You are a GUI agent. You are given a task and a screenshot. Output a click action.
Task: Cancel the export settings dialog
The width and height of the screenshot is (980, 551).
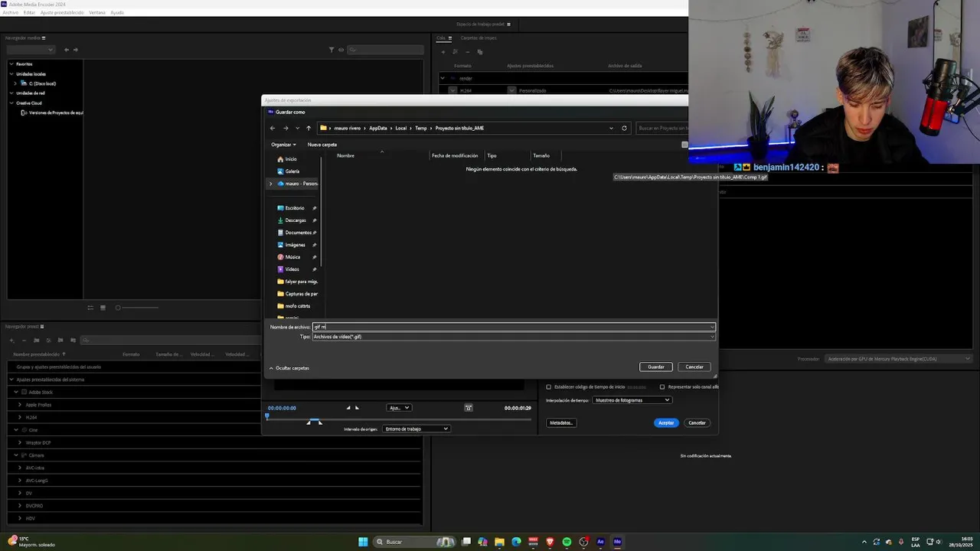[697, 422]
